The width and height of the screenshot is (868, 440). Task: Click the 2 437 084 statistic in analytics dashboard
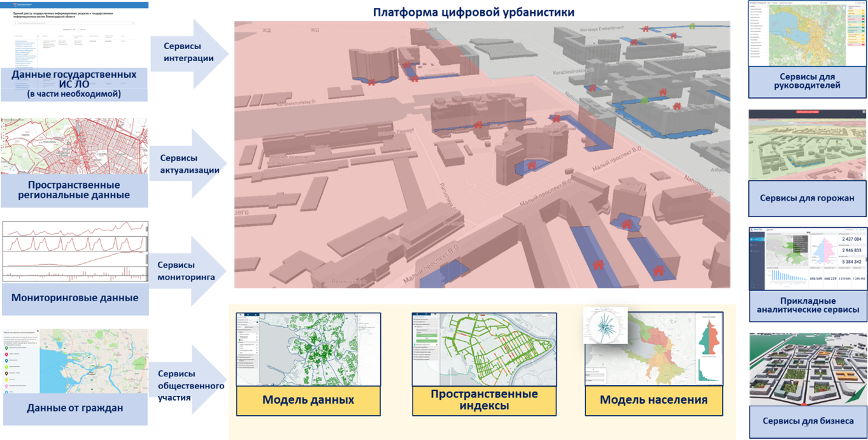coord(849,241)
